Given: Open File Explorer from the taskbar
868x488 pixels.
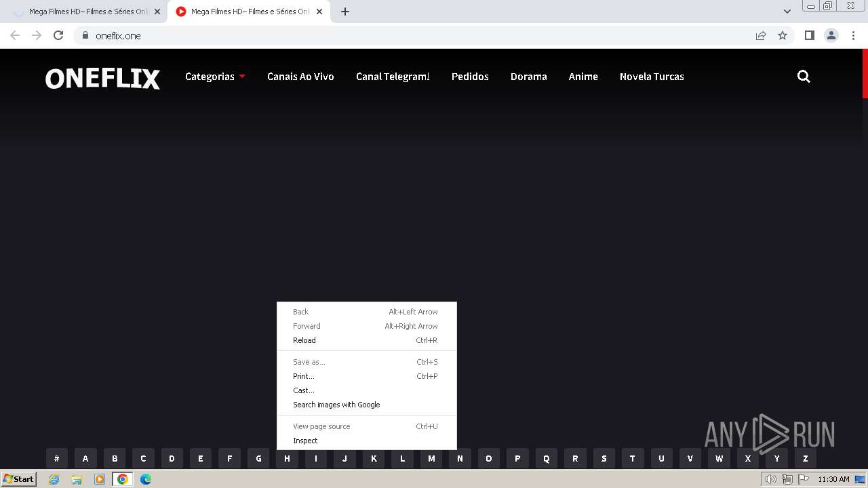Looking at the screenshot, I should pyautogui.click(x=77, y=479).
